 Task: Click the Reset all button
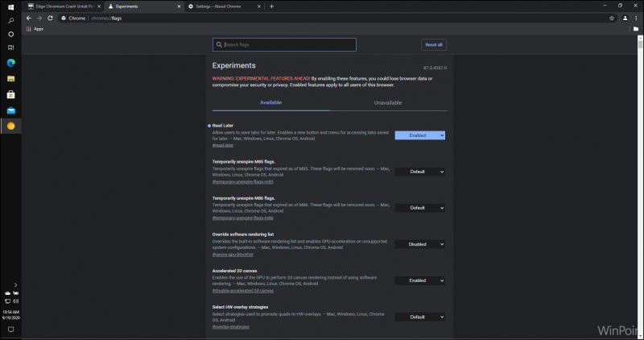click(x=434, y=44)
